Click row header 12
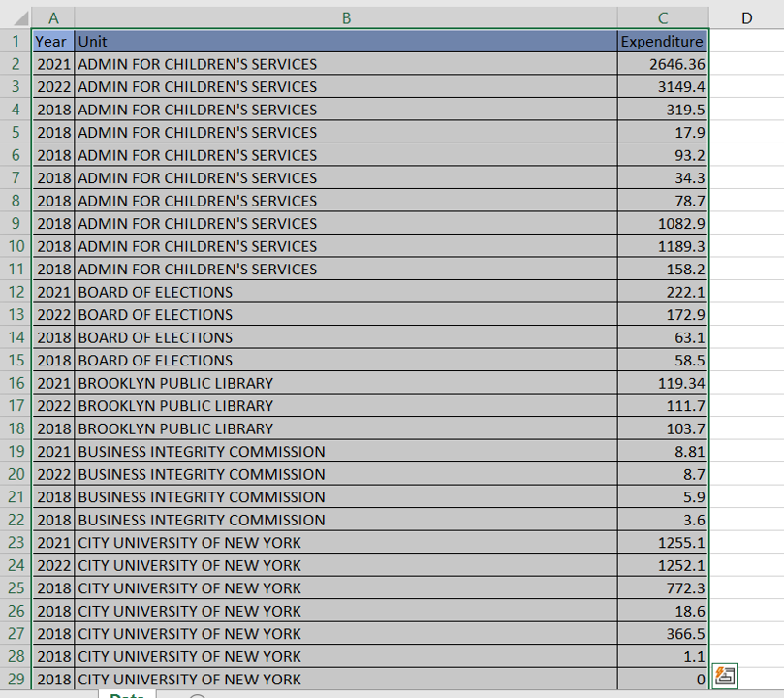Screen dimensions: 784x698 pos(16,292)
